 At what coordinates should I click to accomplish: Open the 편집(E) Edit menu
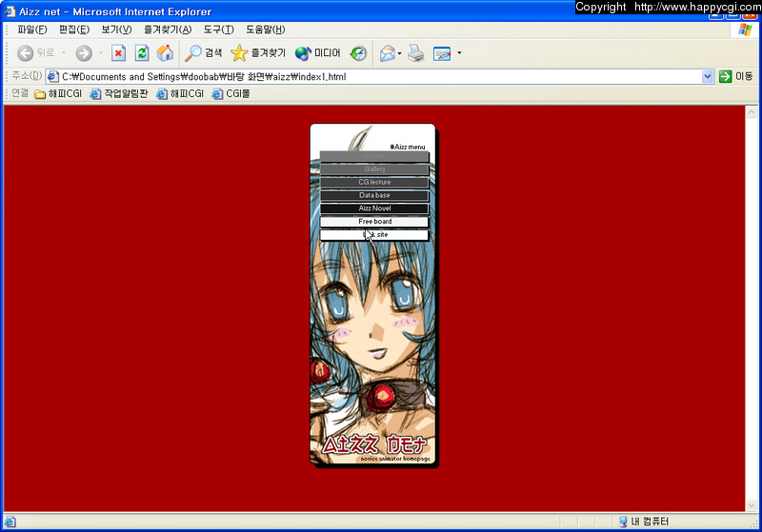[x=74, y=30]
